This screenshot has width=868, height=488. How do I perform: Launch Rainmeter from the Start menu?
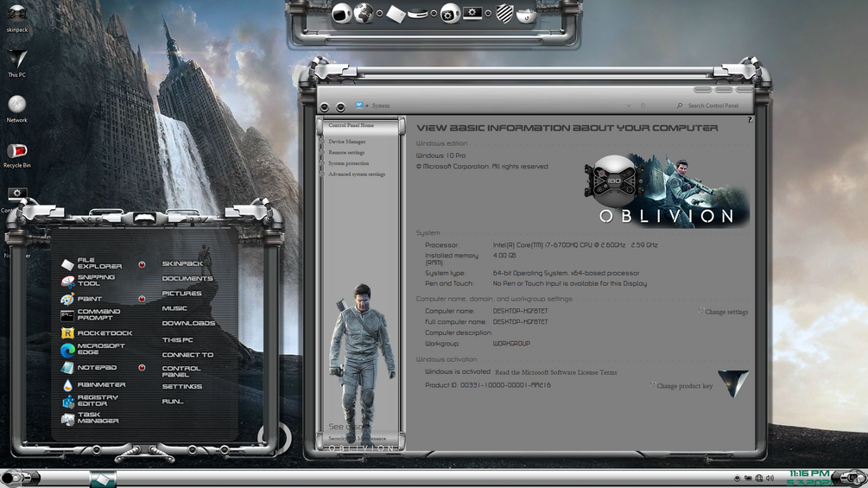pyautogui.click(x=93, y=384)
